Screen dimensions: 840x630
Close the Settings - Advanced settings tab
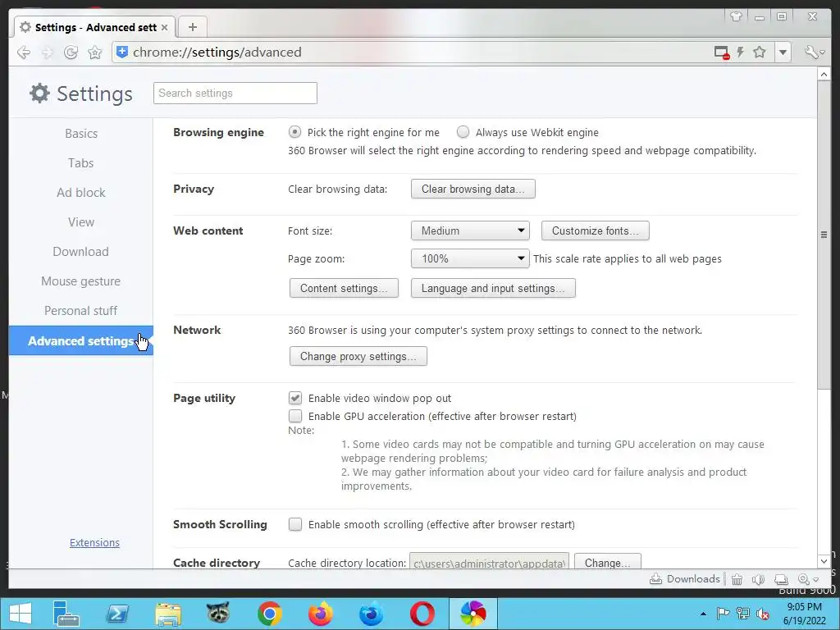[x=164, y=27]
